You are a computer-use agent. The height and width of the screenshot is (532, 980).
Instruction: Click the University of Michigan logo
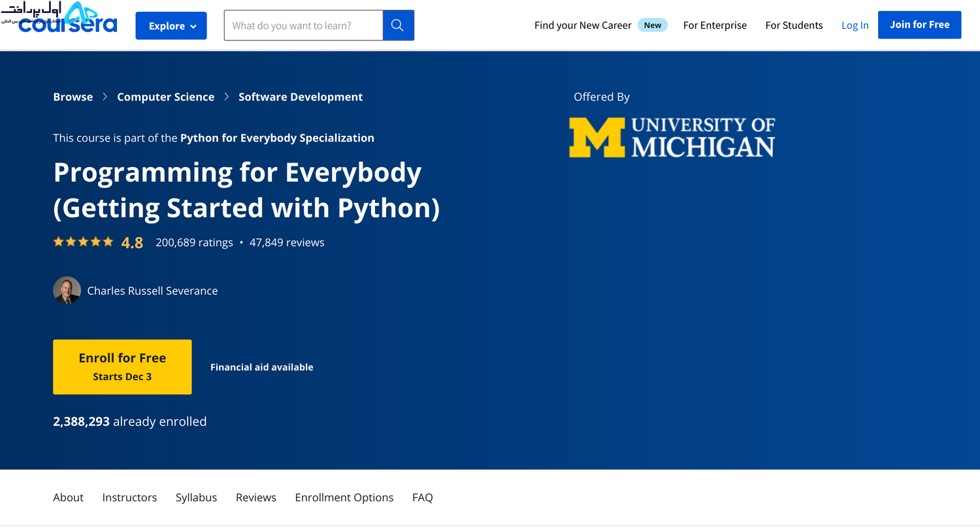672,137
